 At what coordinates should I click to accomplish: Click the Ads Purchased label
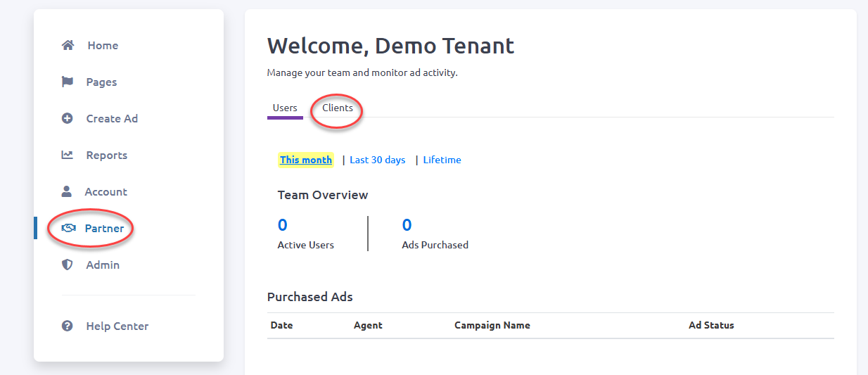(x=435, y=245)
